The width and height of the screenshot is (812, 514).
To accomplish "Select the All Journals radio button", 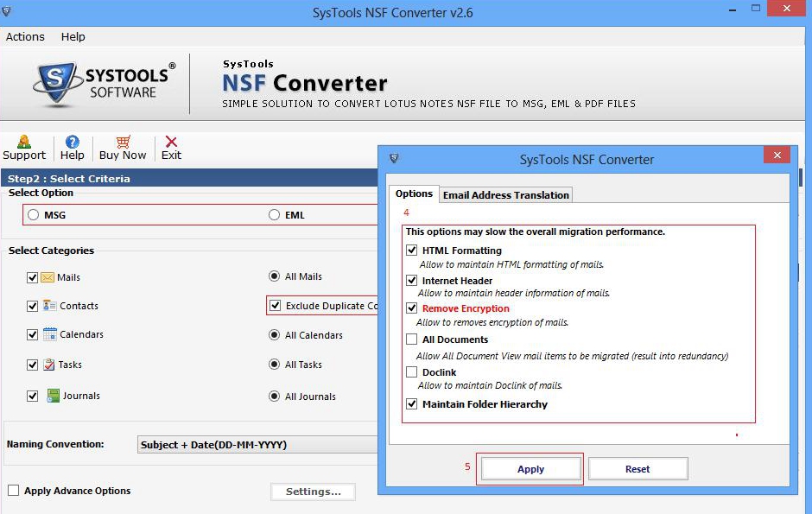I will tap(274, 397).
